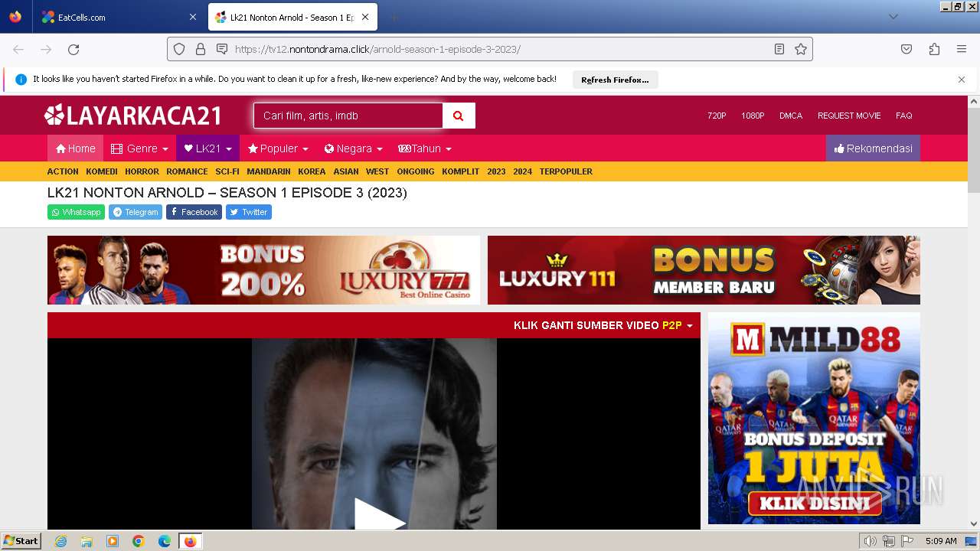The height and width of the screenshot is (551, 980).
Task: Open the 720P link
Action: (717, 116)
